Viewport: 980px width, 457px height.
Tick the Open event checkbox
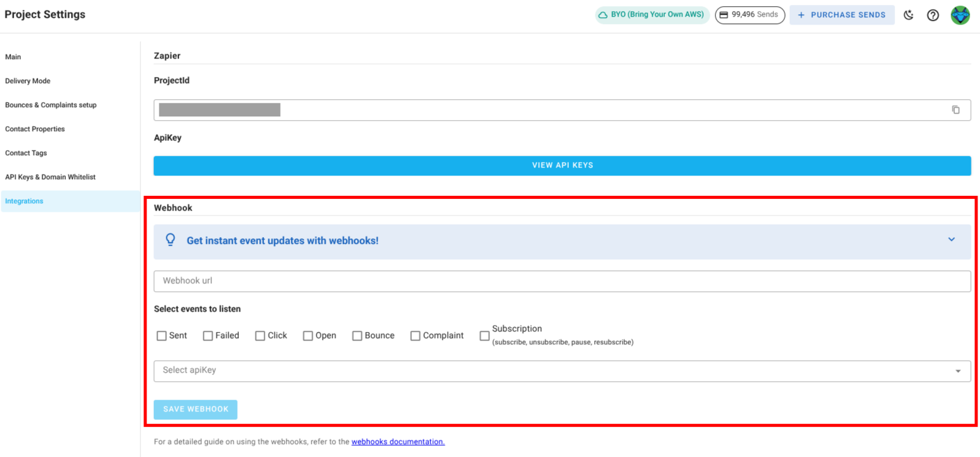pyautogui.click(x=308, y=336)
